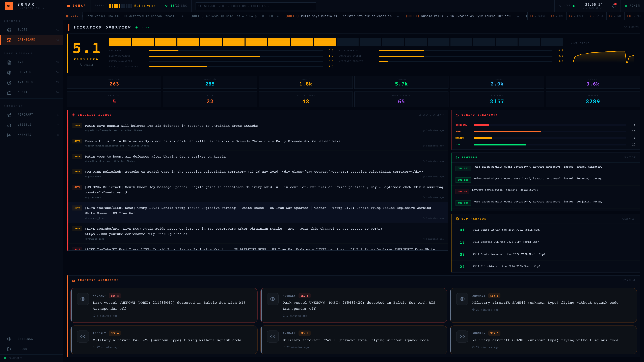The width and height of the screenshot is (644, 362).
Task: Select the F5 Intel shortcut tab
Action: 596,16
